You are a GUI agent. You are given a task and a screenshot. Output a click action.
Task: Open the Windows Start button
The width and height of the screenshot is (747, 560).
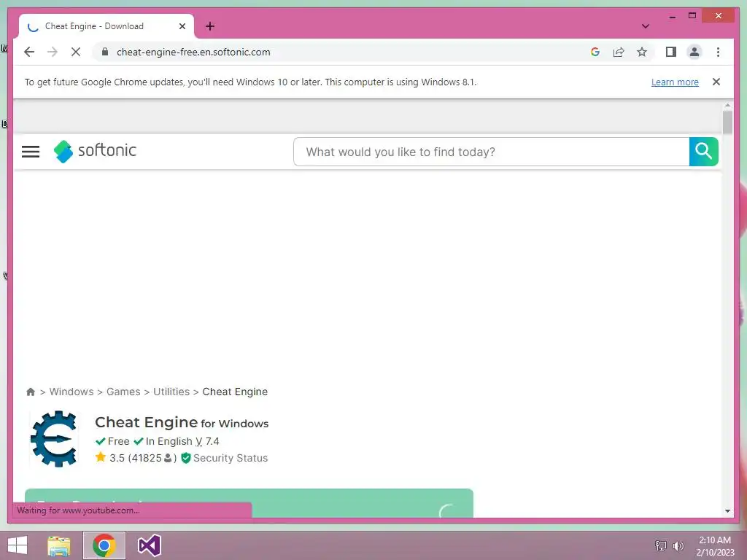18,545
